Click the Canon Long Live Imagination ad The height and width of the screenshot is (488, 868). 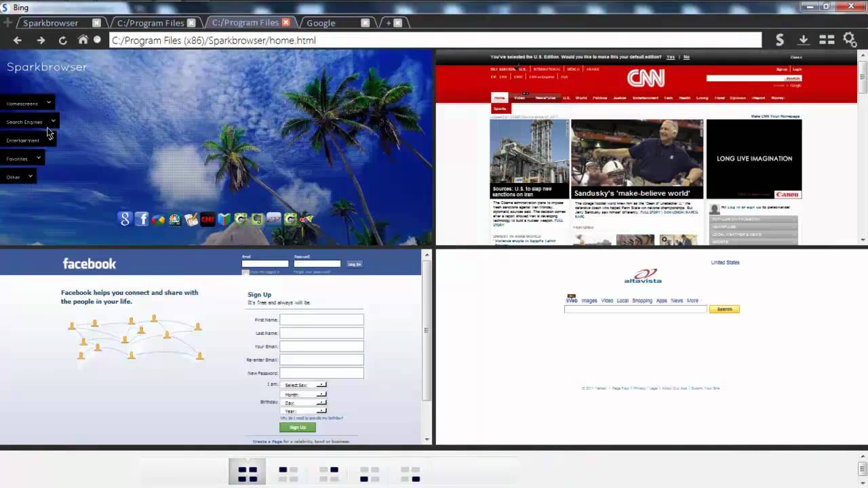754,159
